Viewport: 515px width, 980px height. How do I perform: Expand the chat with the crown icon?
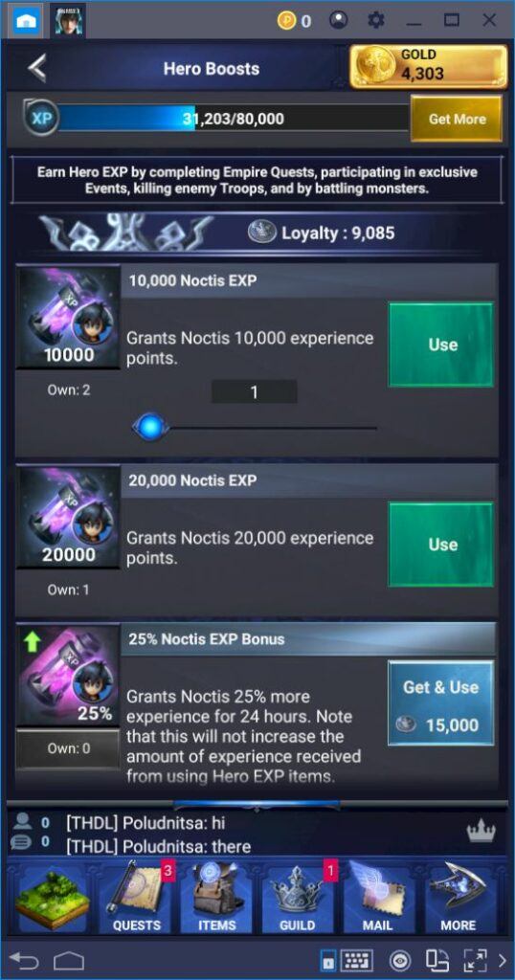point(481,832)
